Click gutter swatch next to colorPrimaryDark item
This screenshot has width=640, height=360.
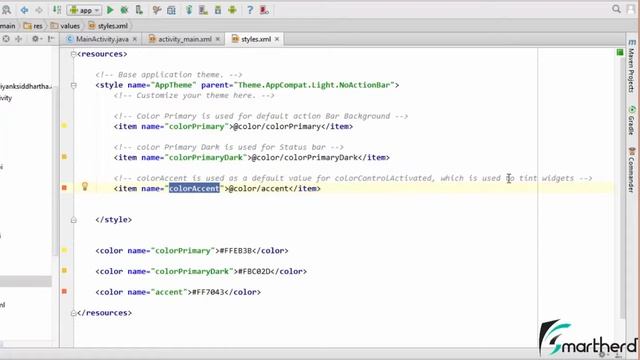64,157
